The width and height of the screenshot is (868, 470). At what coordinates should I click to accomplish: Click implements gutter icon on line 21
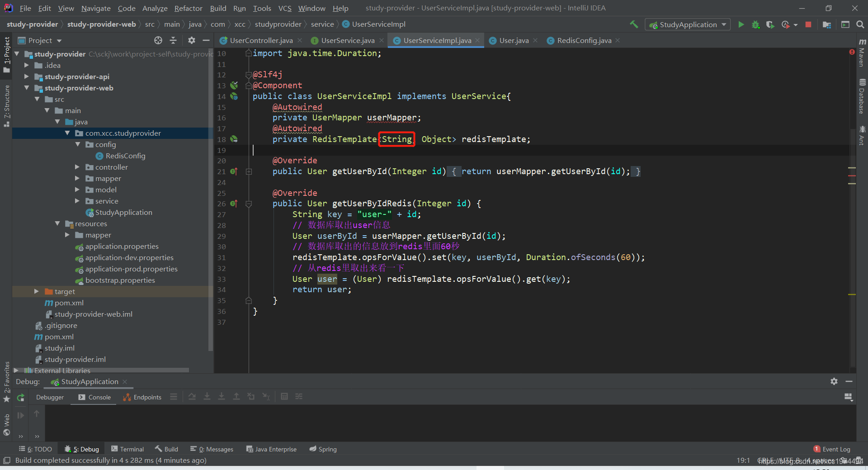pos(234,171)
